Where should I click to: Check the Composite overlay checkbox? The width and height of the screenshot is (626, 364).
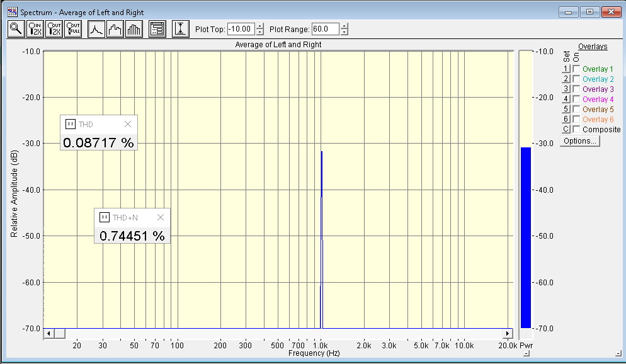click(576, 130)
